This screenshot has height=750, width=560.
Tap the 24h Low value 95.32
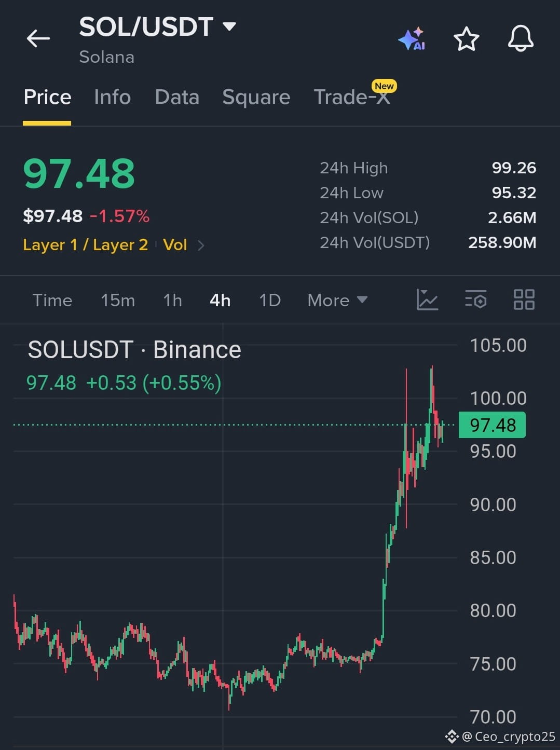coord(514,193)
